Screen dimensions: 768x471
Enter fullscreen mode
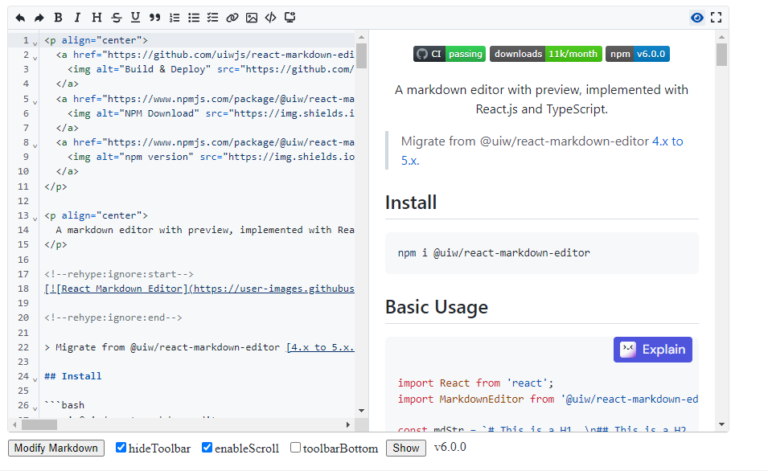[x=716, y=18]
